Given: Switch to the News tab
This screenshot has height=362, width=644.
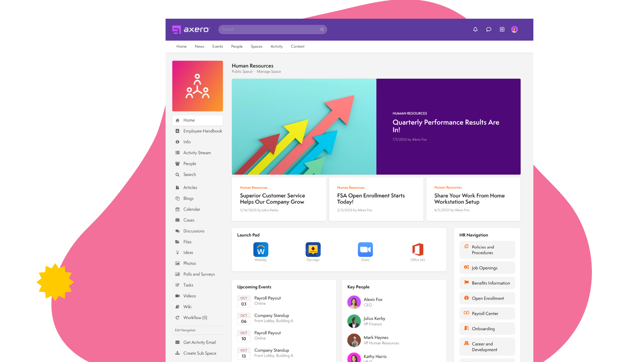Looking at the screenshot, I should coord(199,46).
